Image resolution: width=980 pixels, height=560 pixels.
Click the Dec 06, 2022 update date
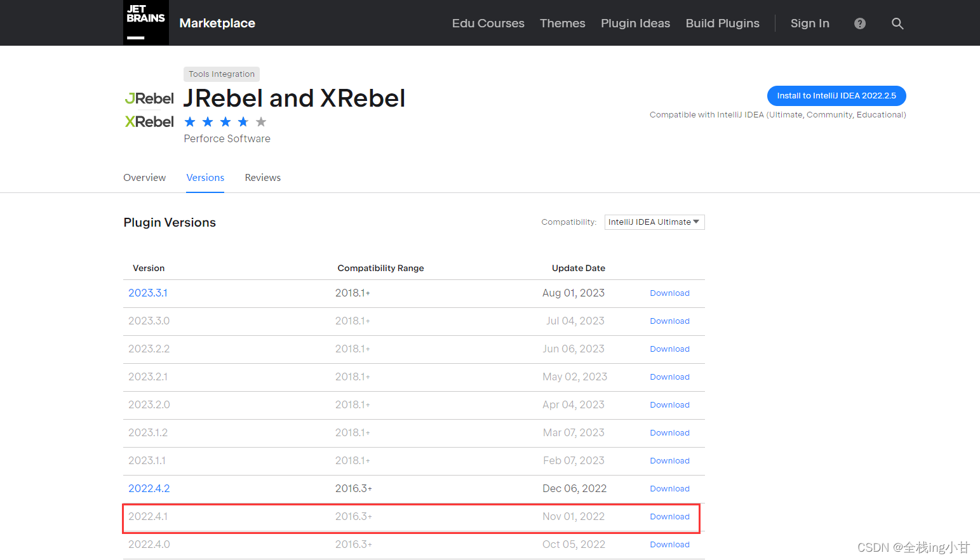tap(575, 488)
